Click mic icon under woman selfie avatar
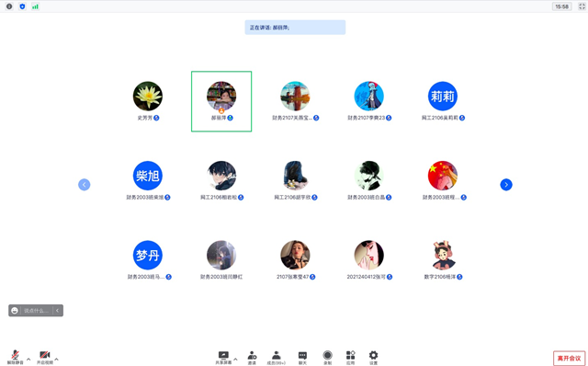The image size is (588, 366). [312, 277]
